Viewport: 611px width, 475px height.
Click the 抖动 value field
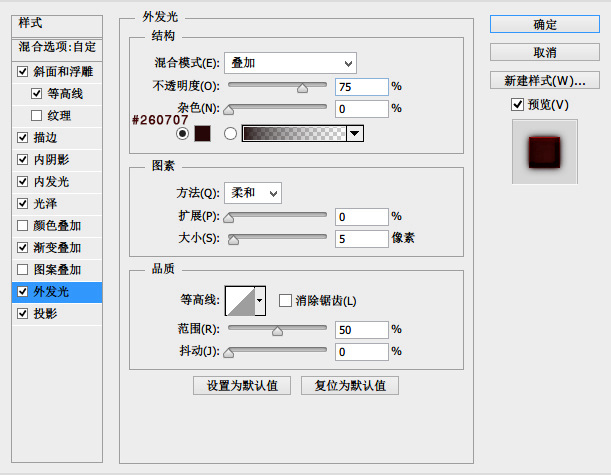362,351
